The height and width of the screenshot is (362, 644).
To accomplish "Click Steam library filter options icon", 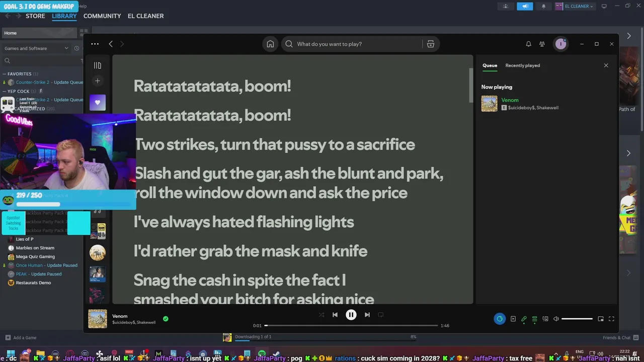I will point(82,61).
